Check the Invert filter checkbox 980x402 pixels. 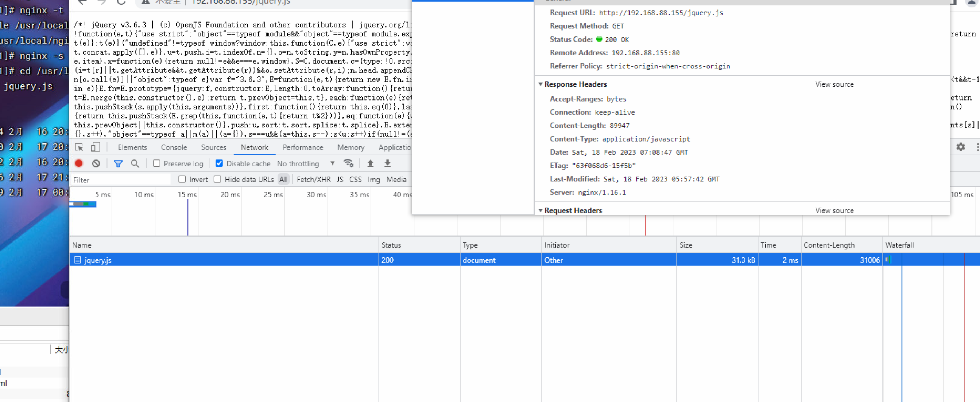tap(182, 180)
